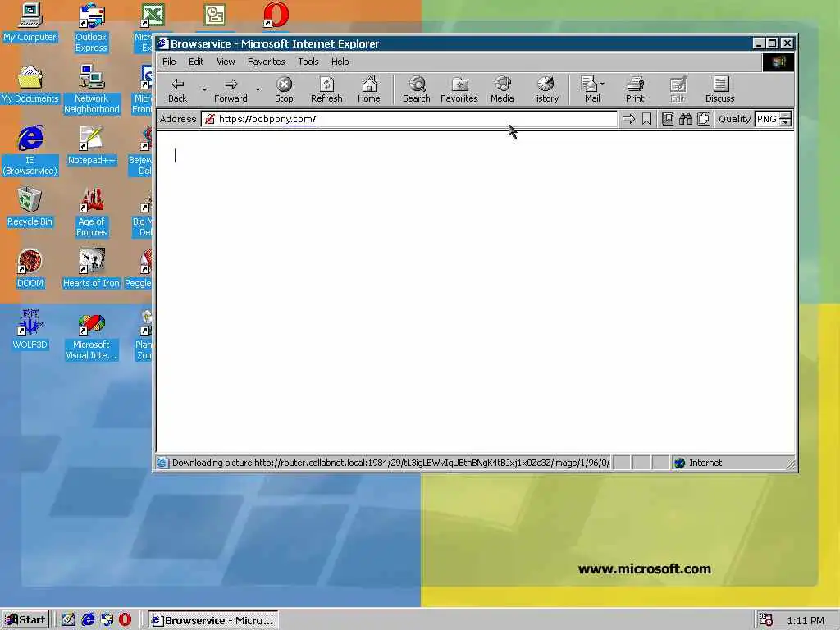Viewport: 840px width, 630px height.
Task: Open the Search pane
Action: (417, 90)
